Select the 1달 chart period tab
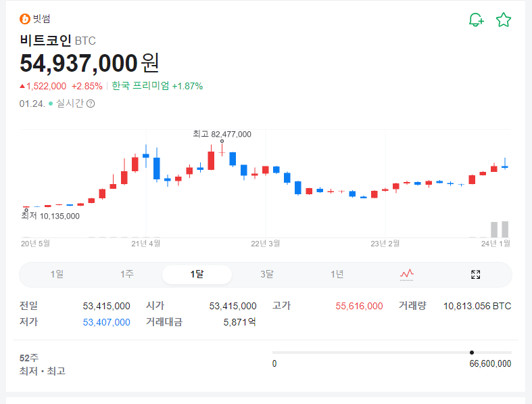Screen dimensions: 532x404 point(197,275)
